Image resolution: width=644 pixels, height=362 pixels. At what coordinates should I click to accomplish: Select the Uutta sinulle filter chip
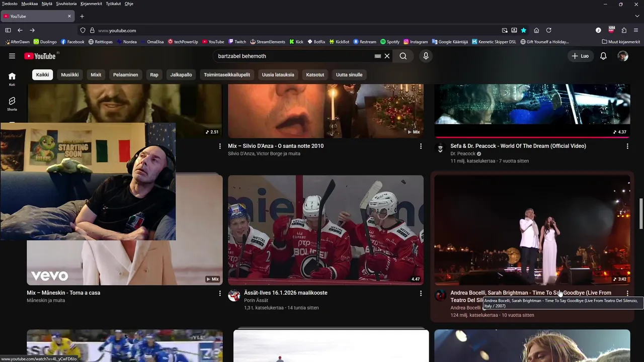[349, 74]
